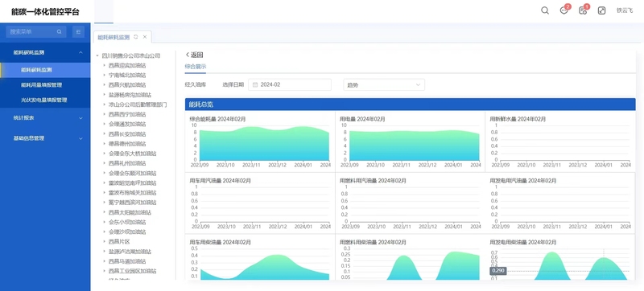The width and height of the screenshot is (644, 291).
Task: Collapse the 四川销售分公司凉山公司 tree root
Action: (97, 55)
